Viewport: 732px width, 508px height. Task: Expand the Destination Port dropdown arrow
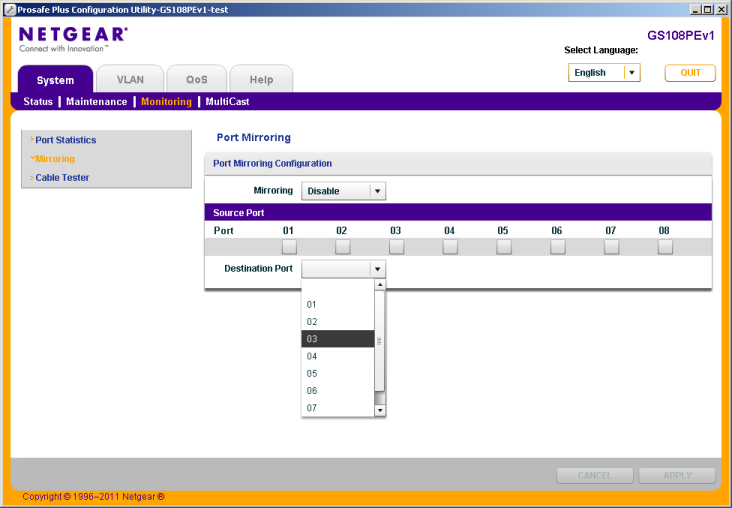[377, 269]
